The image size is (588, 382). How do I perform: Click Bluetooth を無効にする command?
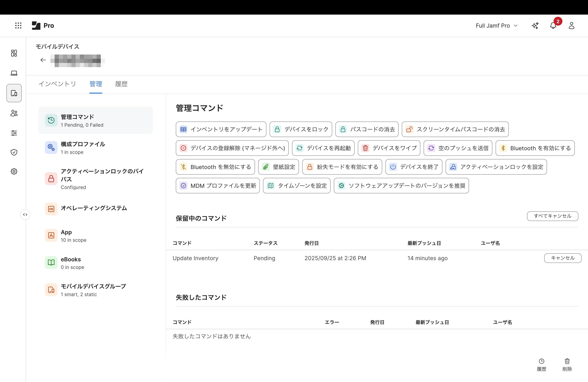(x=215, y=167)
